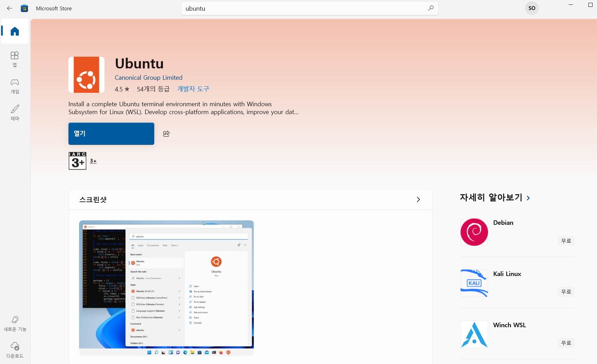Share the Ubuntu app via share icon
Screen dimensions: 597x364
click(166, 134)
